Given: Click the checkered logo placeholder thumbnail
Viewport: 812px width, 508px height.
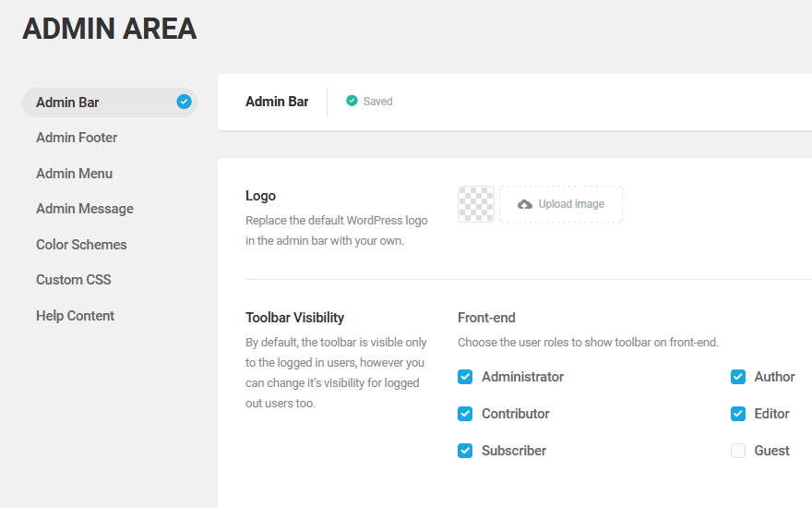Looking at the screenshot, I should click(476, 204).
